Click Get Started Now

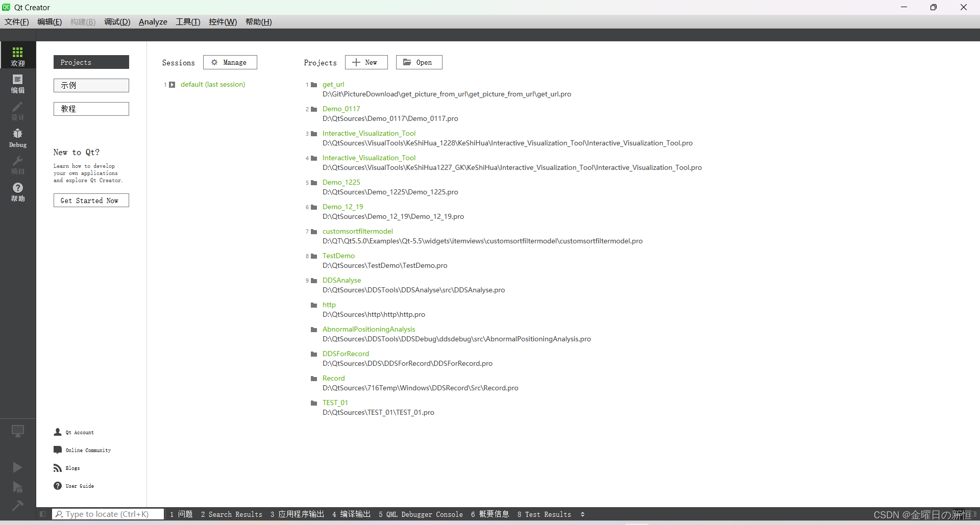point(91,201)
